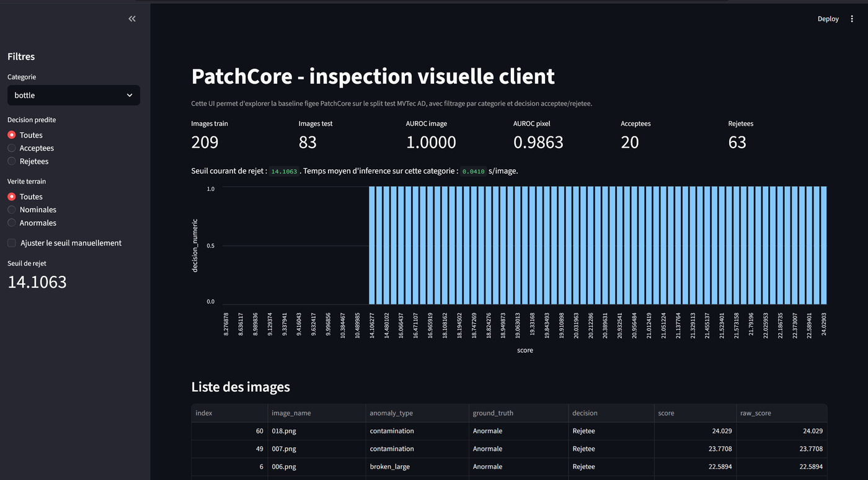This screenshot has width=868, height=480.
Task: Click the Deploy button
Action: (x=828, y=19)
